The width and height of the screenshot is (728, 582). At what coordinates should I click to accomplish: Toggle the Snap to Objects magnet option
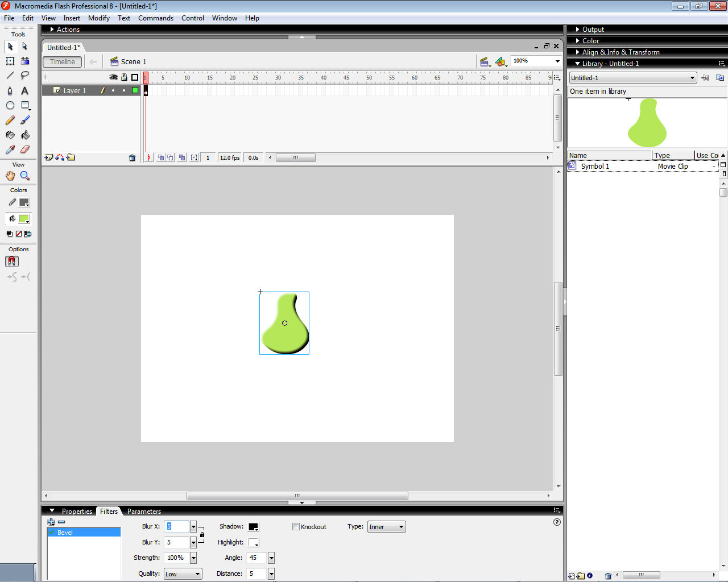coord(12,261)
